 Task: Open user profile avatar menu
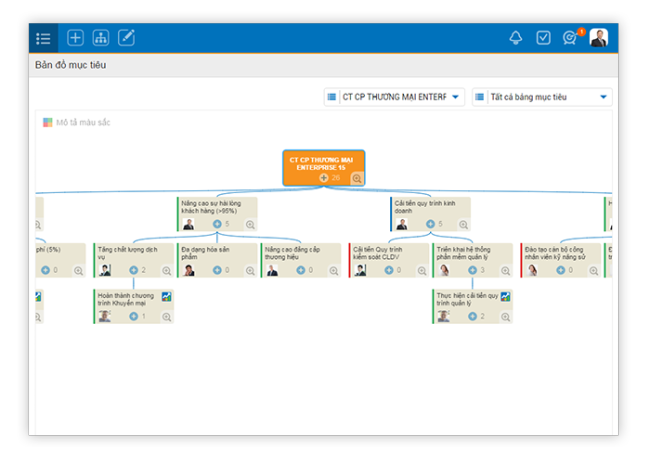(598, 38)
